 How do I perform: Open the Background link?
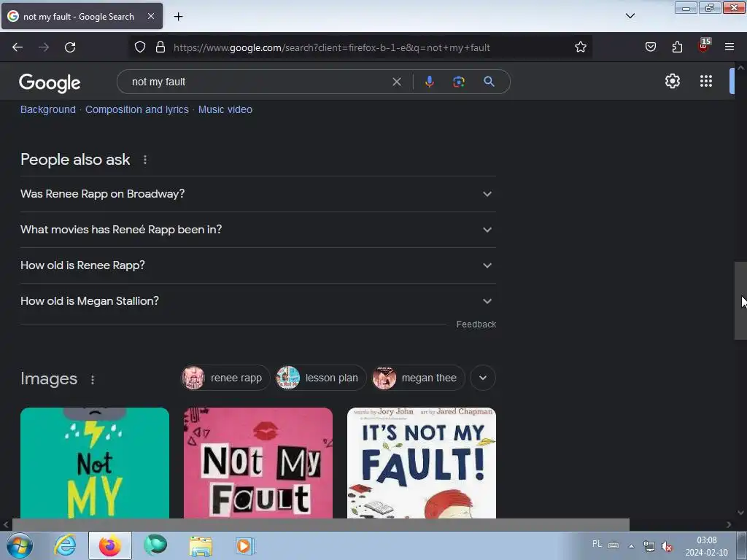click(48, 109)
